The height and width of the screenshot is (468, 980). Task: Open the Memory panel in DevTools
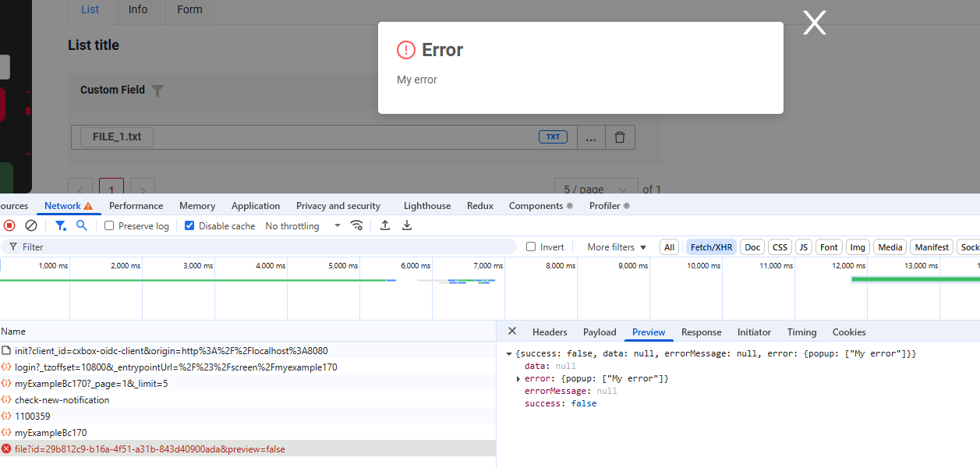point(197,206)
